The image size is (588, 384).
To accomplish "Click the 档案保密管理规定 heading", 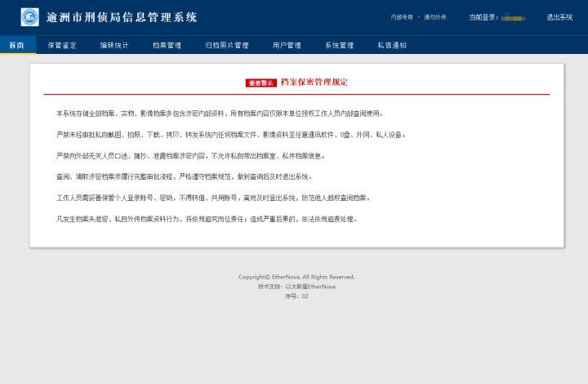I will coord(314,83).
